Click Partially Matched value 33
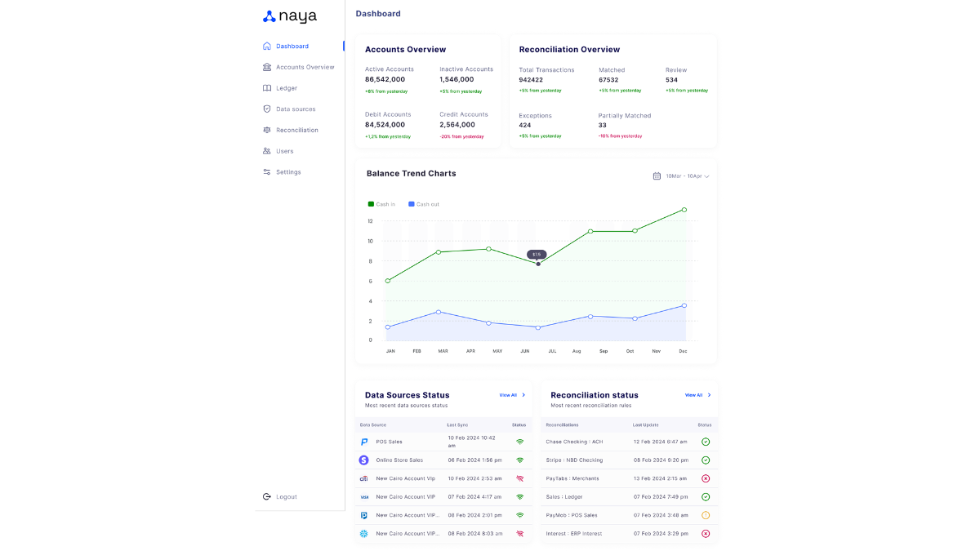 603,125
